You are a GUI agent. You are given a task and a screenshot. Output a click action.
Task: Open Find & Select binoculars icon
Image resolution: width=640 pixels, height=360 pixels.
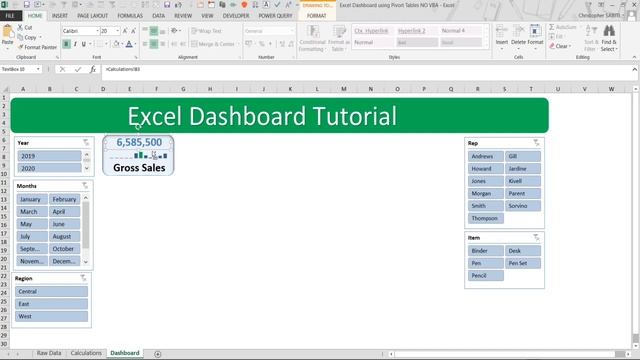click(x=609, y=31)
